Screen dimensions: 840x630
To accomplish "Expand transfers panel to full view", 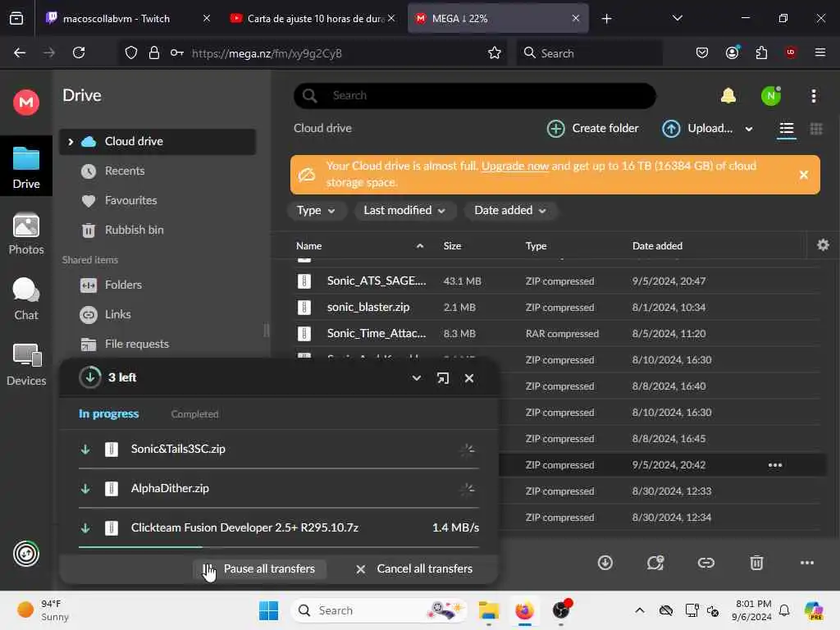I will [442, 378].
